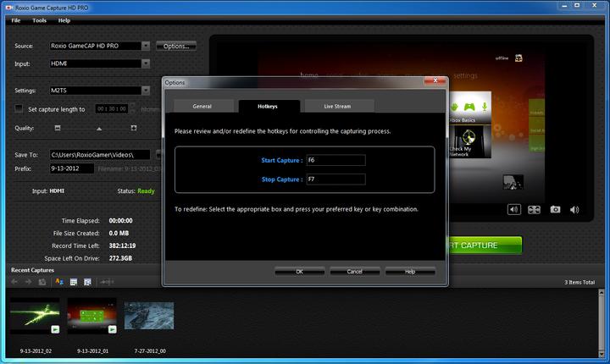Click the '272.3GB' space left value

(x=120, y=258)
